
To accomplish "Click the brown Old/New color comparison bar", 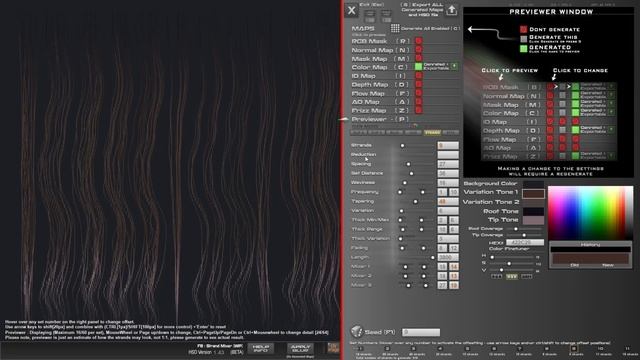I will tap(590, 258).
